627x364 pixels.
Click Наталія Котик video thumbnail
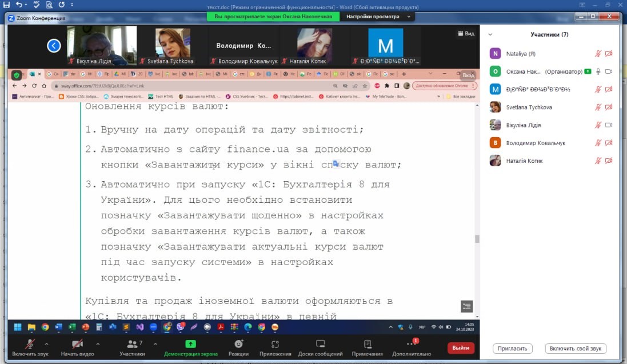pos(314,46)
